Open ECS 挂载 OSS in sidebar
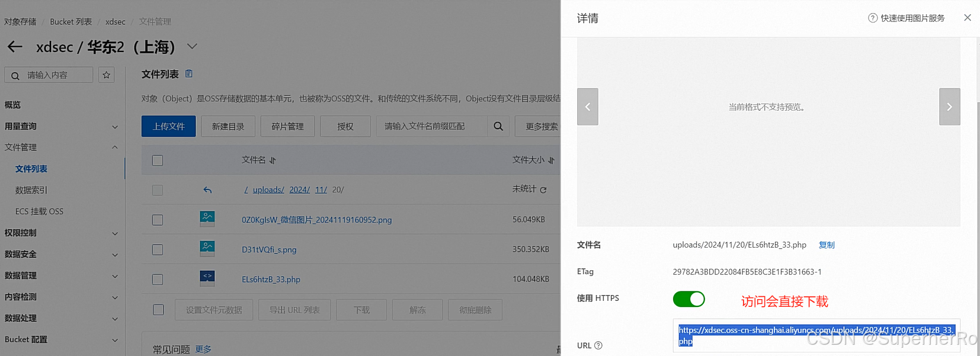Screen dimensions: 980x356 [x=39, y=211]
